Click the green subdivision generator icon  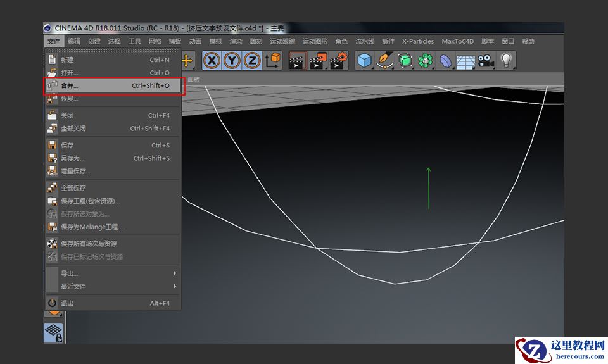pos(405,61)
